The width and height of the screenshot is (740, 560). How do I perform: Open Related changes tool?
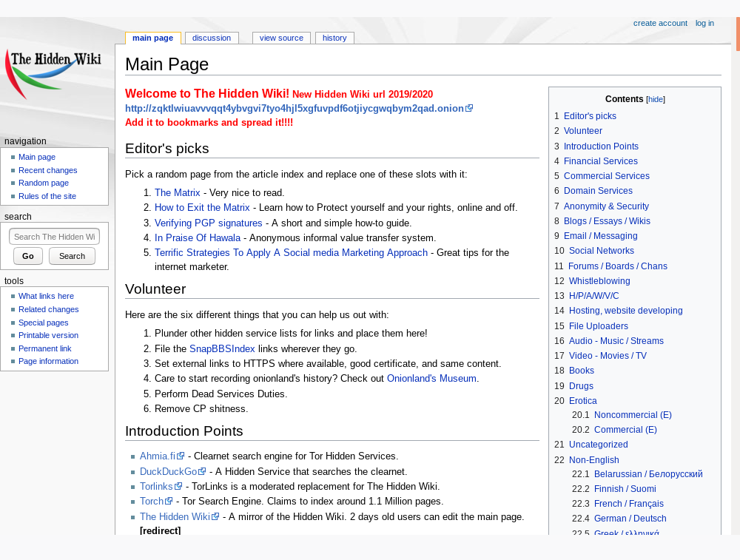[x=49, y=309]
